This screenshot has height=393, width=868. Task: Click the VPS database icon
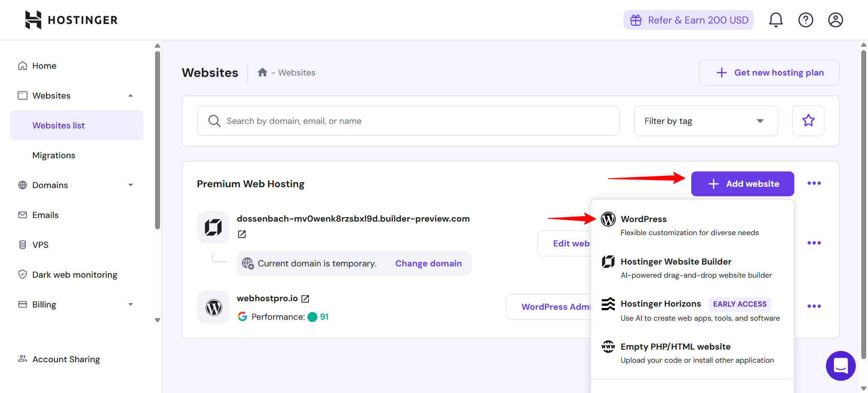pyautogui.click(x=23, y=245)
